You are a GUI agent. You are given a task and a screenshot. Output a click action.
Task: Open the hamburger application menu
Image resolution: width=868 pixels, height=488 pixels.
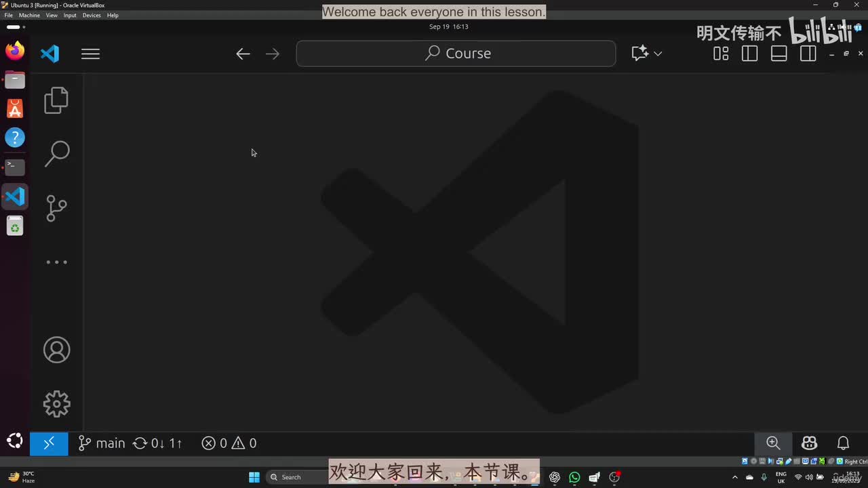(x=90, y=54)
